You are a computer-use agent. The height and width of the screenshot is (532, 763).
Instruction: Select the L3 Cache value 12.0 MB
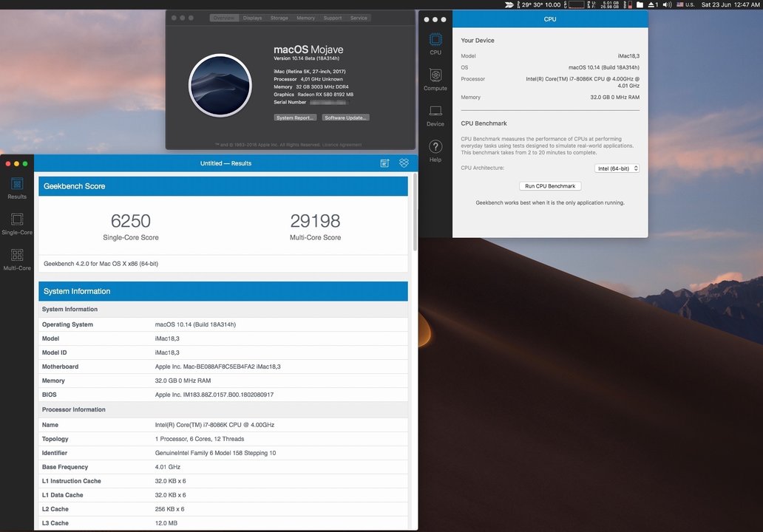click(166, 523)
